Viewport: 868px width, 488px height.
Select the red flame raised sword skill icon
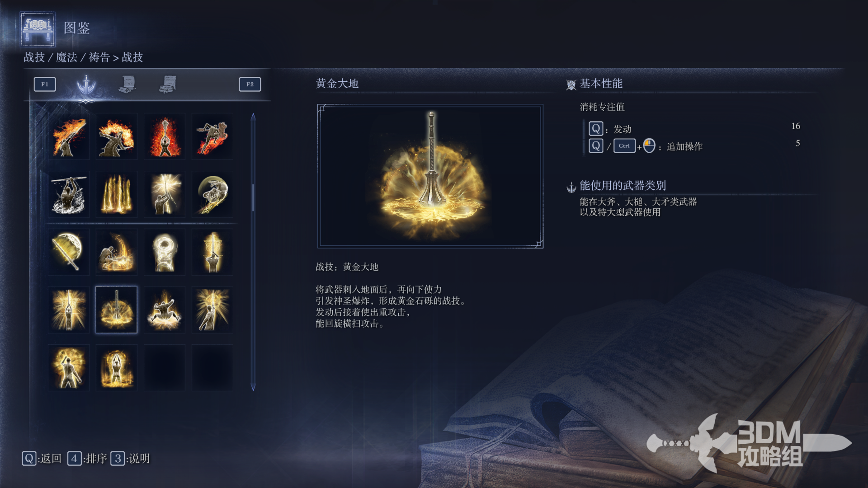165,136
